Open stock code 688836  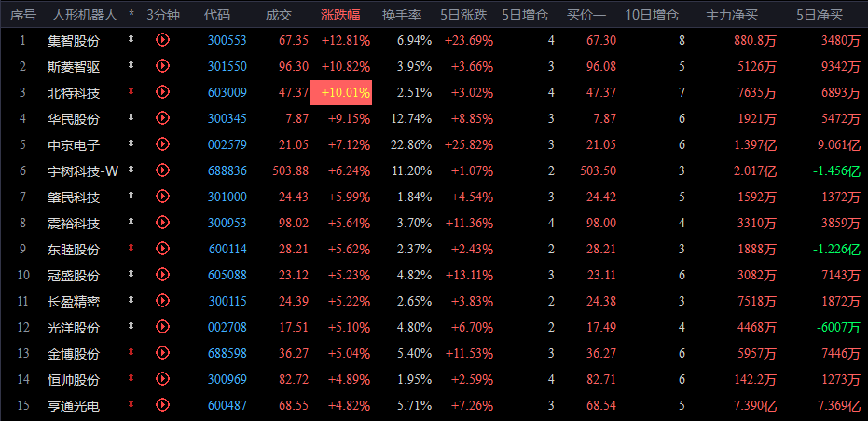pyautogui.click(x=227, y=171)
